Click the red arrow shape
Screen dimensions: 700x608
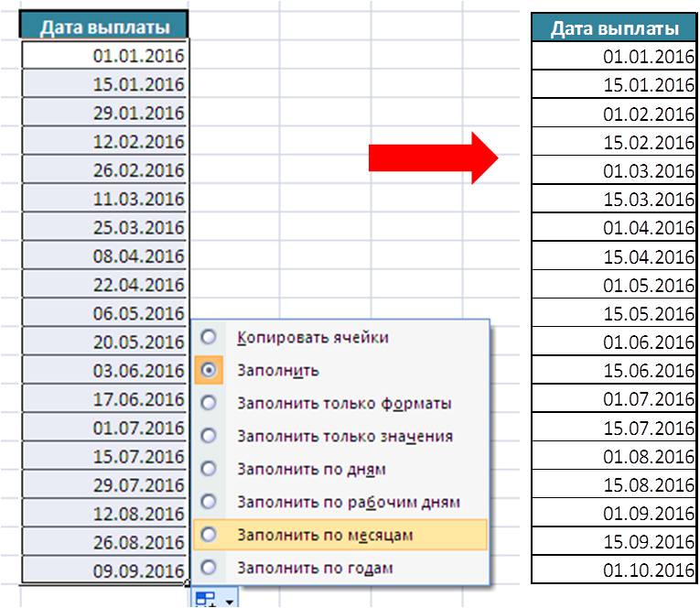433,157
